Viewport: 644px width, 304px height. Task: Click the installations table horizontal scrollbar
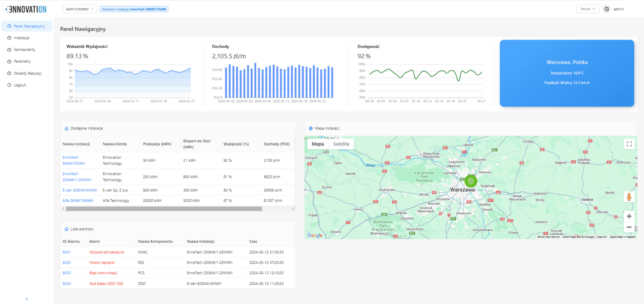pyautogui.click(x=164, y=209)
